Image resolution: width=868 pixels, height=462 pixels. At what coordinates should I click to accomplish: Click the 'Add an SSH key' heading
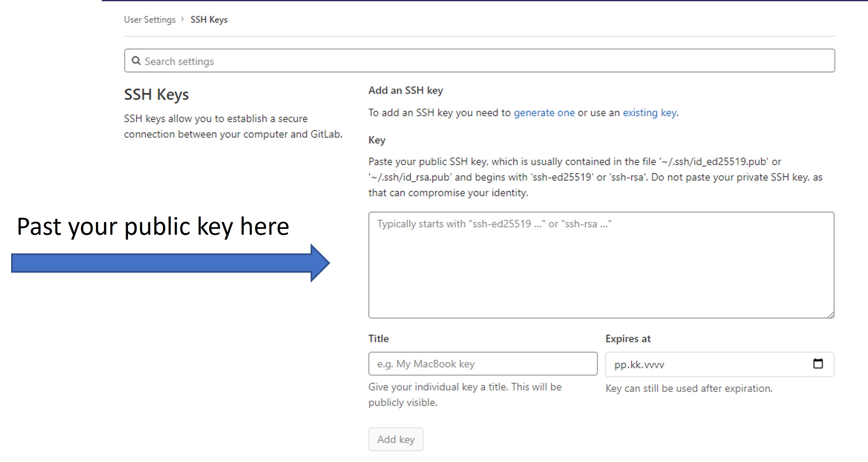tap(406, 90)
